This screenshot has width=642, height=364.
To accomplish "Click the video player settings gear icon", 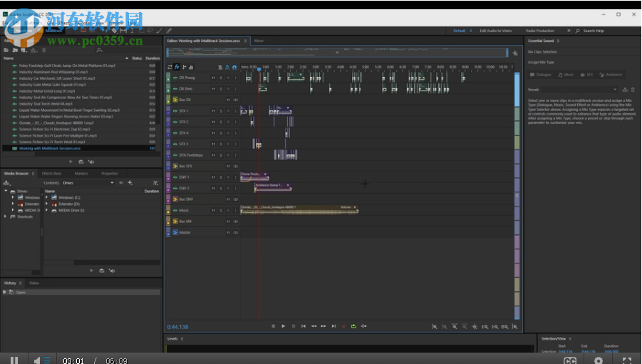I will click(x=599, y=360).
